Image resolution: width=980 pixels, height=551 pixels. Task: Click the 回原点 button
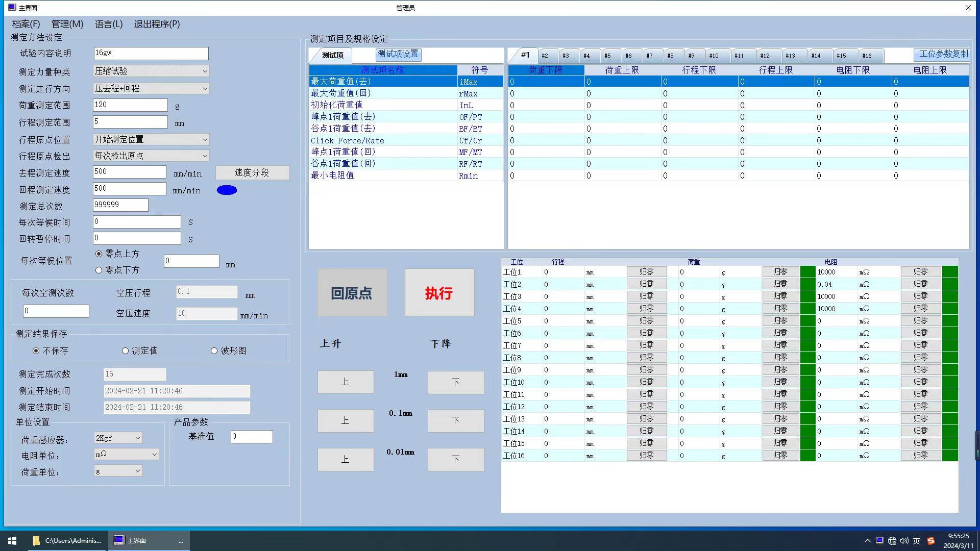pyautogui.click(x=352, y=293)
